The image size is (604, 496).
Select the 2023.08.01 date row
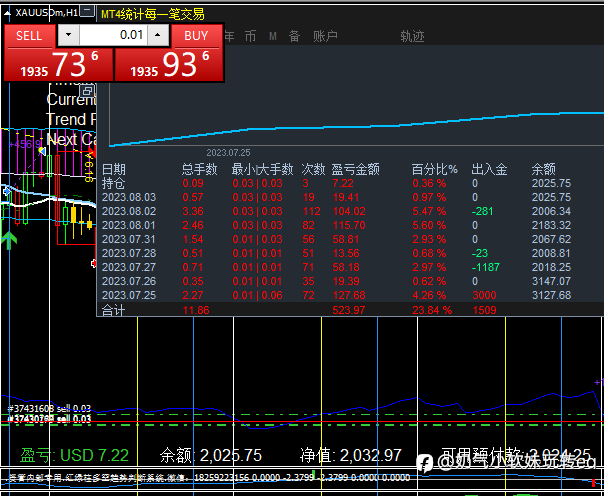pos(129,225)
